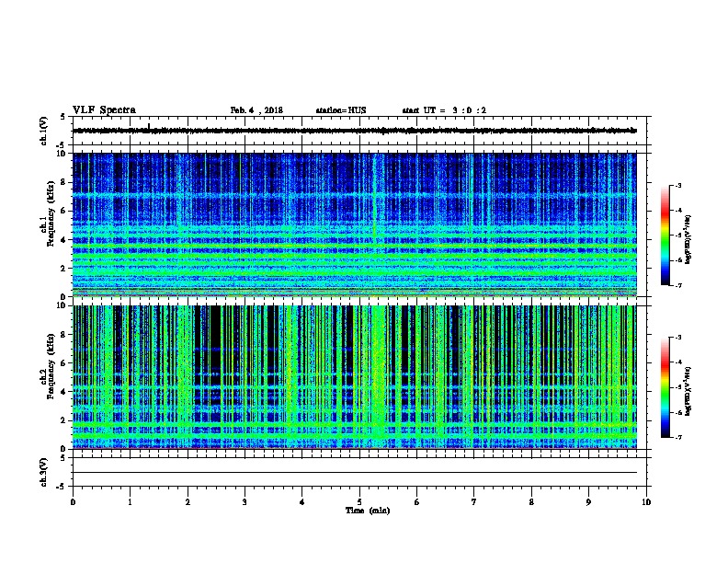Screen dimensions: 728x563
Task: Click the "VLF Spectra" title text
Action: [x=104, y=110]
